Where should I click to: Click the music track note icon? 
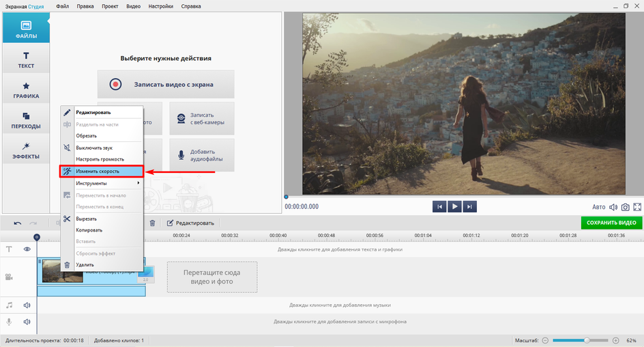(9, 305)
